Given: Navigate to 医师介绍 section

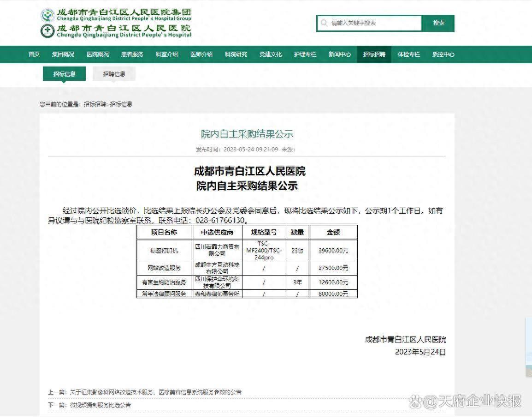Looking at the screenshot, I should [x=201, y=54].
